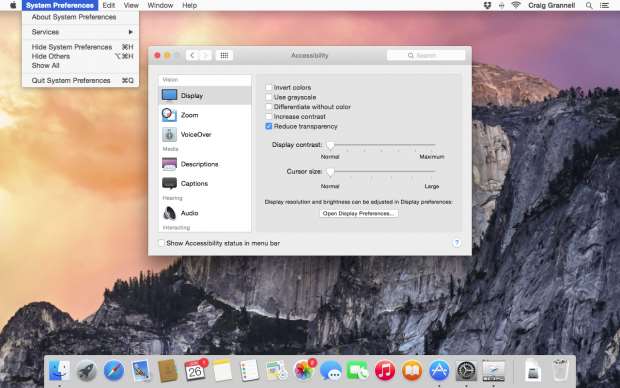This screenshot has height=388, width=620.
Task: Open Photos colorful flower icon in Dock
Action: [304, 371]
